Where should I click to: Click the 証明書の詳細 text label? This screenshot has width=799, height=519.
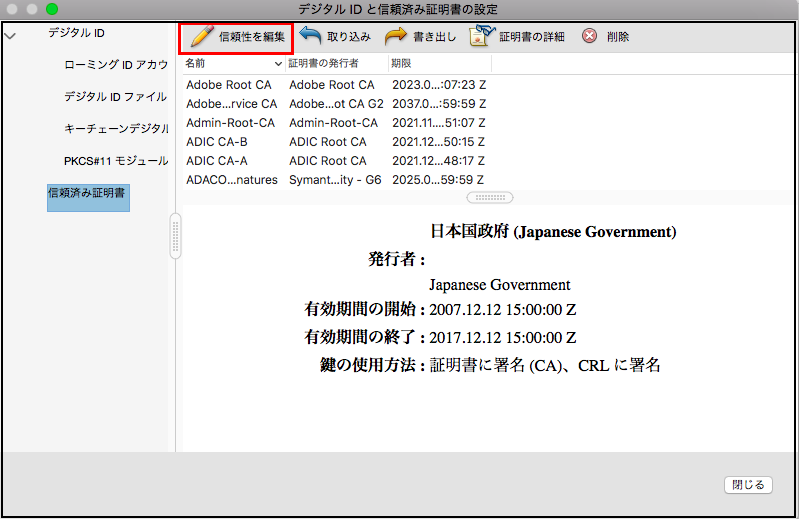pos(532,37)
